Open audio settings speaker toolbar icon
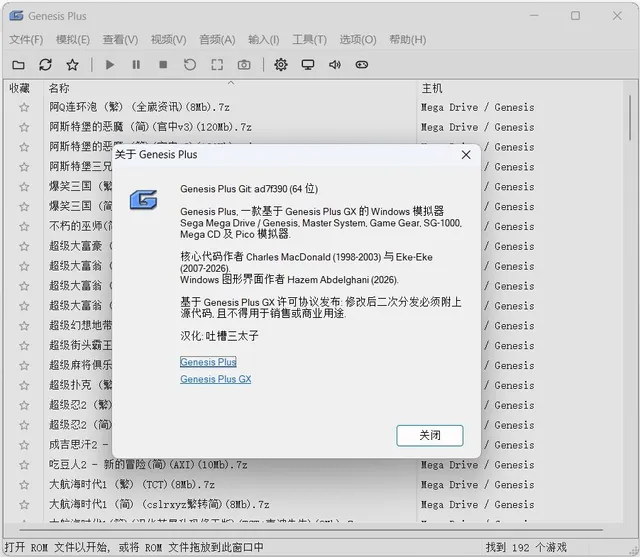 coord(335,65)
